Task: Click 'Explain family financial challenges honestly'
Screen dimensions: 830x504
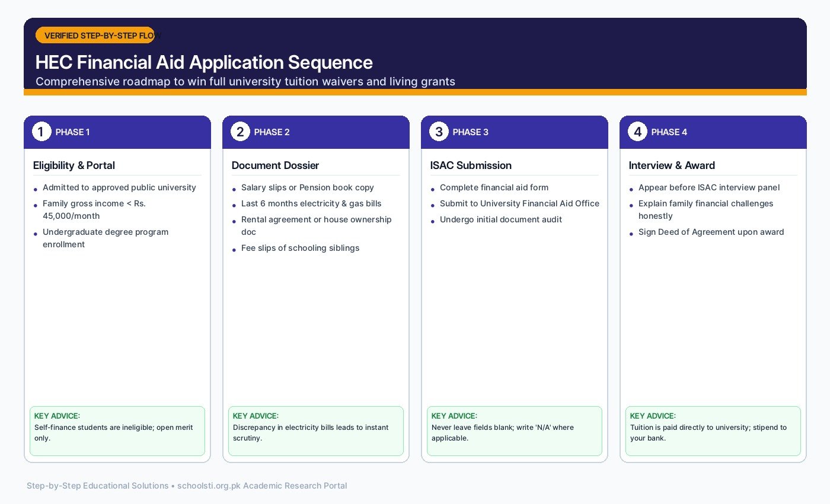Action: coord(706,210)
